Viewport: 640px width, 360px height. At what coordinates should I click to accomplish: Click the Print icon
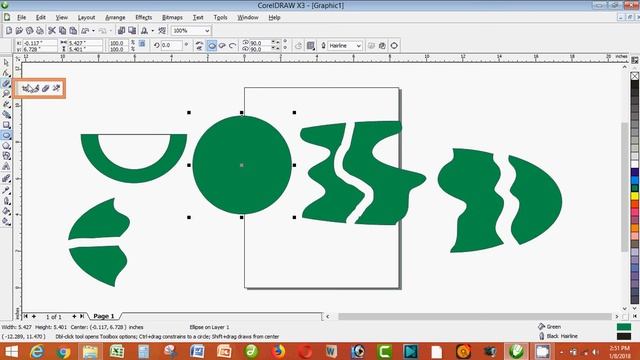(40, 31)
